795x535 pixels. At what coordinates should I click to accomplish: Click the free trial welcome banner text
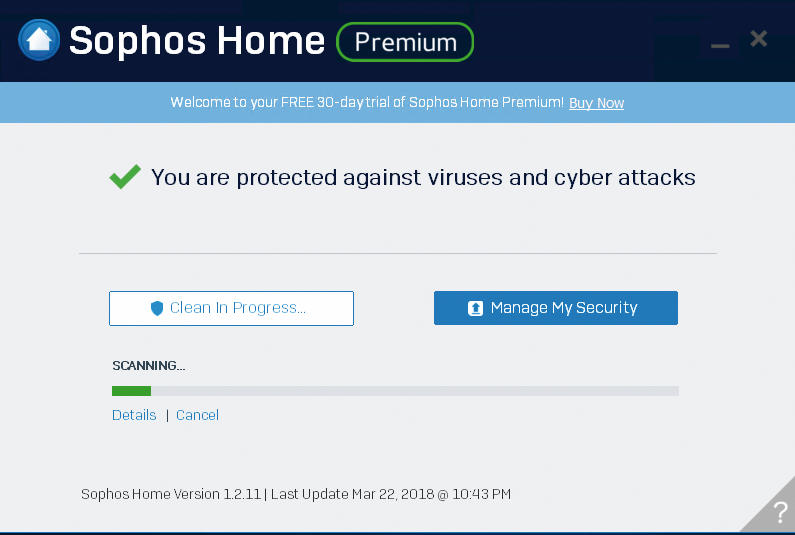click(367, 102)
